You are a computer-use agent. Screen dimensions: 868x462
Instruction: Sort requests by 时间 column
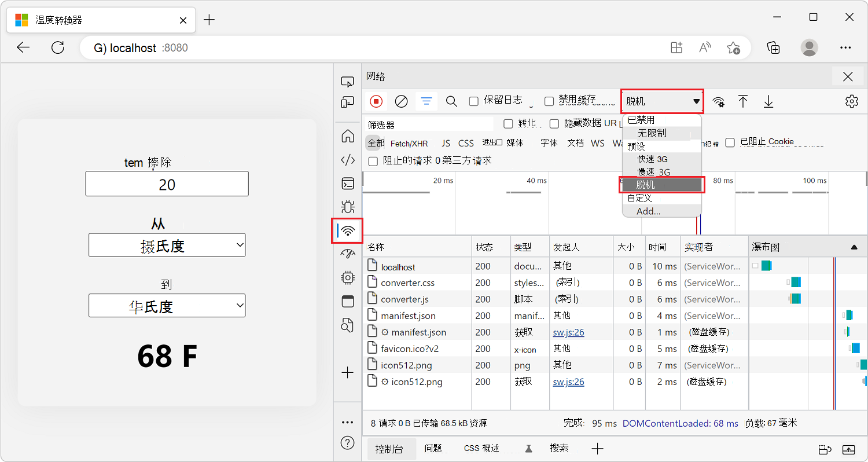coord(663,247)
